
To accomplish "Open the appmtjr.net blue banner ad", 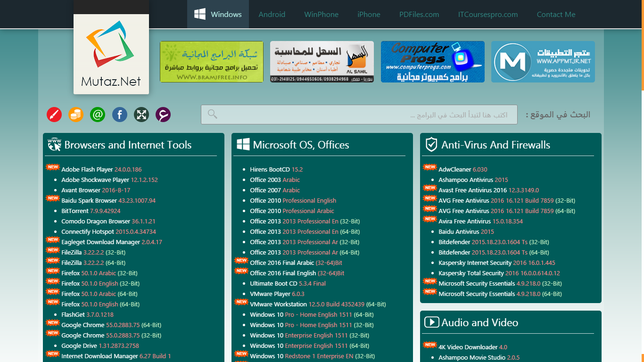I will (x=543, y=62).
